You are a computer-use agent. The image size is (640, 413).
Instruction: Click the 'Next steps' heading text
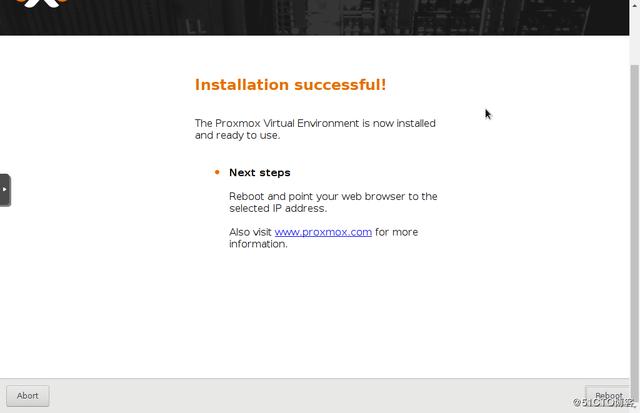(260, 173)
